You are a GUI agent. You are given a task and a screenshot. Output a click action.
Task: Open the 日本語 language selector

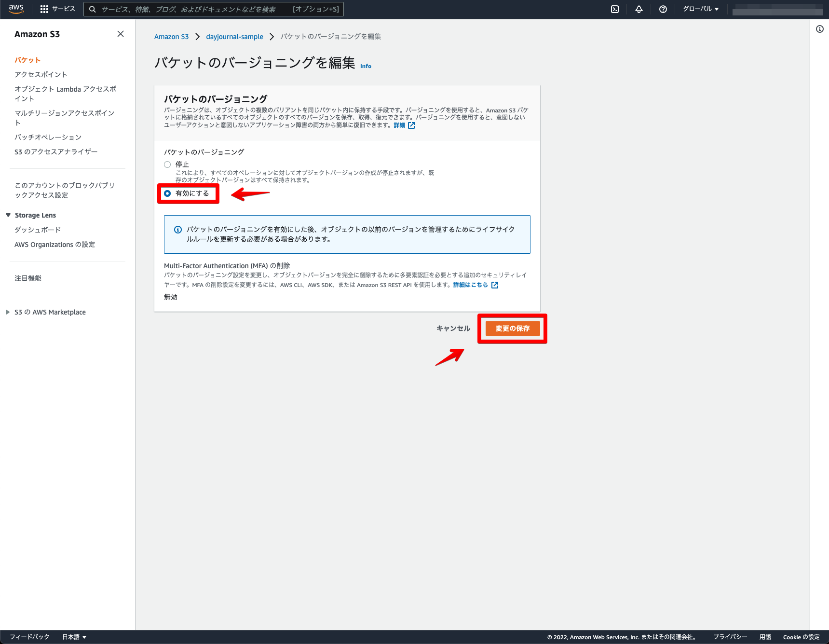[74, 637]
